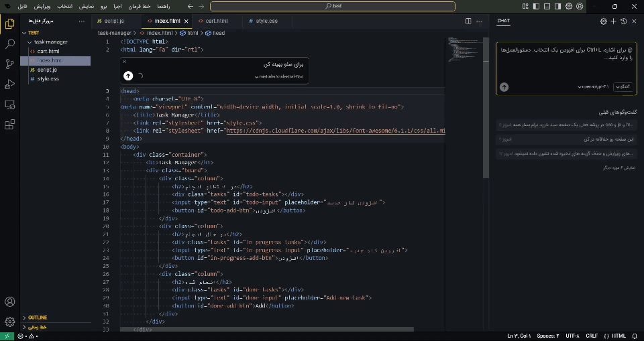Open the Run and Debug view
The width and height of the screenshot is (644, 341).
pos(10,84)
